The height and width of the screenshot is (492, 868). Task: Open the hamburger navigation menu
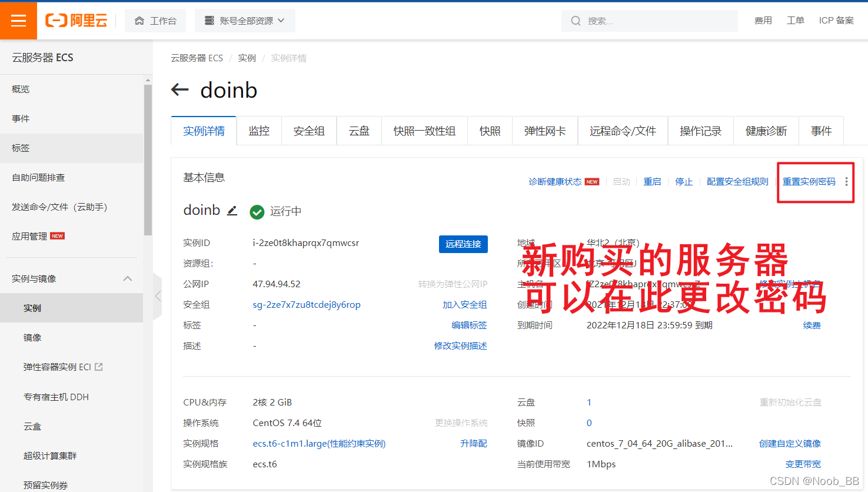click(x=18, y=20)
